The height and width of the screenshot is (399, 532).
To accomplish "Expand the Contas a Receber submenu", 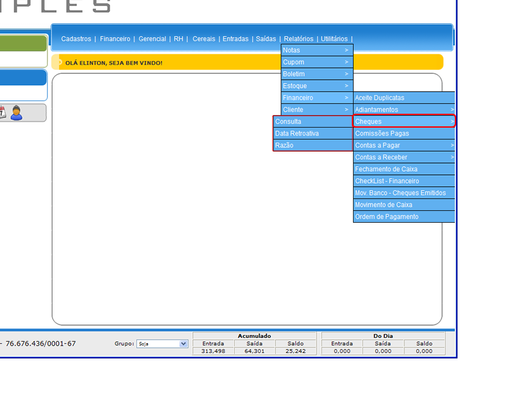I will [404, 157].
